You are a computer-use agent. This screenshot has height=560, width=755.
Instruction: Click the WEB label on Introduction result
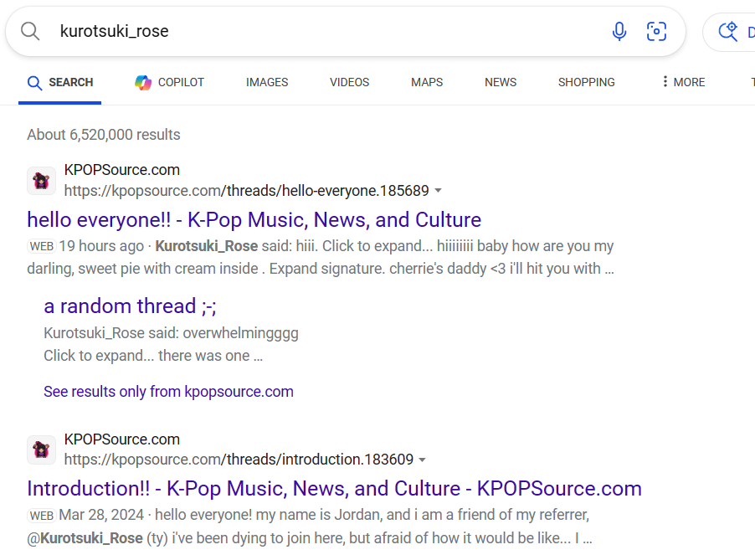(42, 516)
